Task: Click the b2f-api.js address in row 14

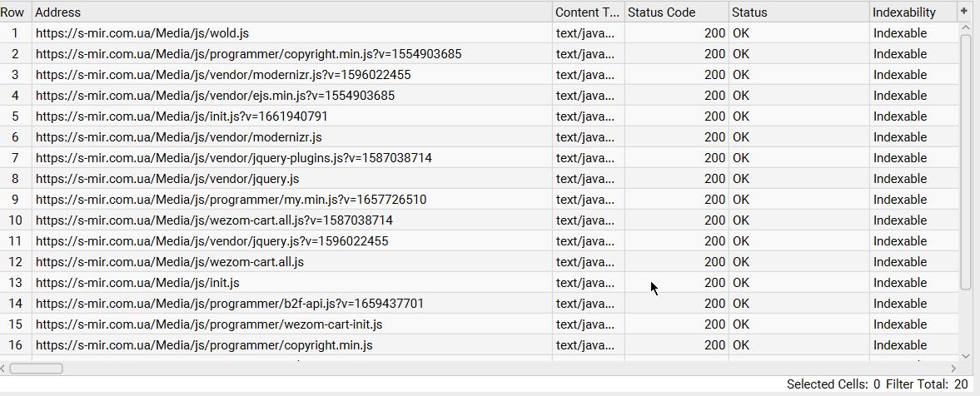Action: pyautogui.click(x=230, y=304)
